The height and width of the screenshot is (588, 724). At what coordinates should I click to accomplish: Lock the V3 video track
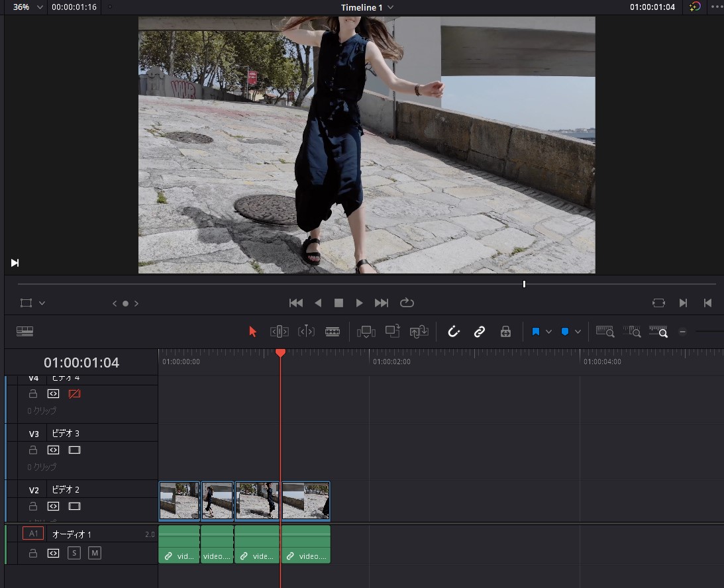tap(32, 450)
